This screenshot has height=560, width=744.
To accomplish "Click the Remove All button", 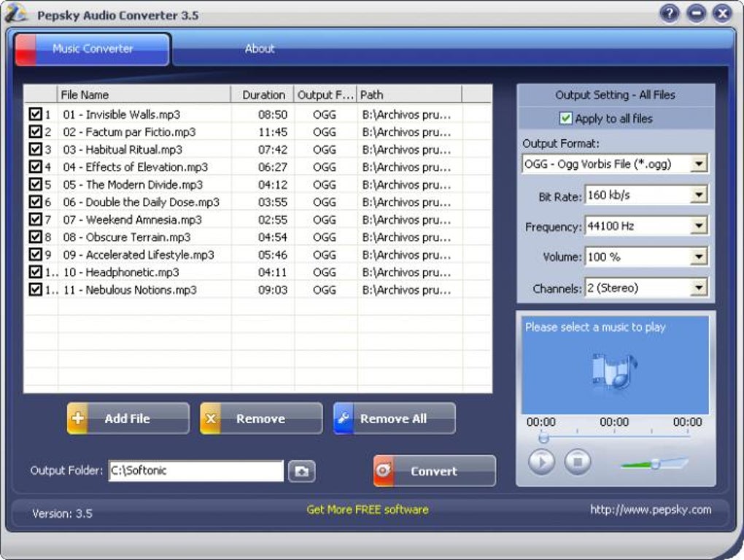I will pos(395,419).
